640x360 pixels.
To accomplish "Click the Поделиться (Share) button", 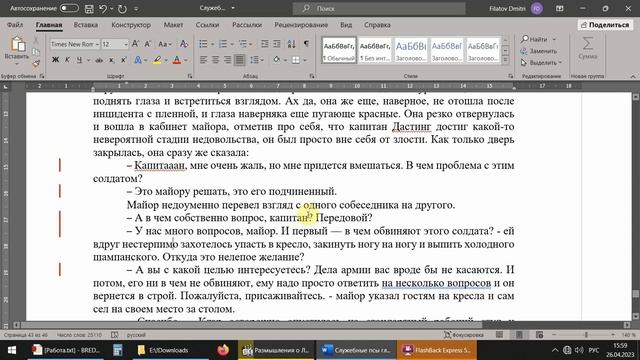I will (605, 25).
